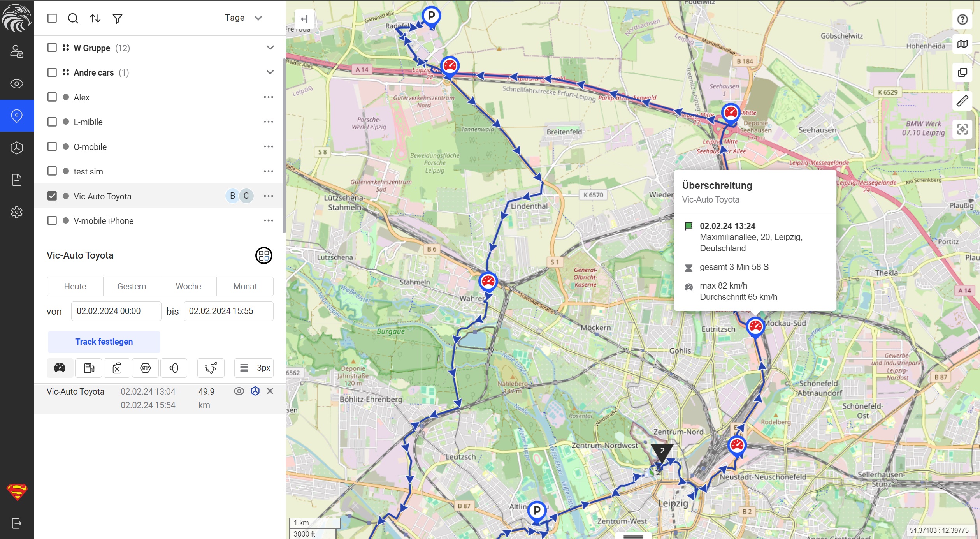Select the Woche period tab

click(188, 286)
